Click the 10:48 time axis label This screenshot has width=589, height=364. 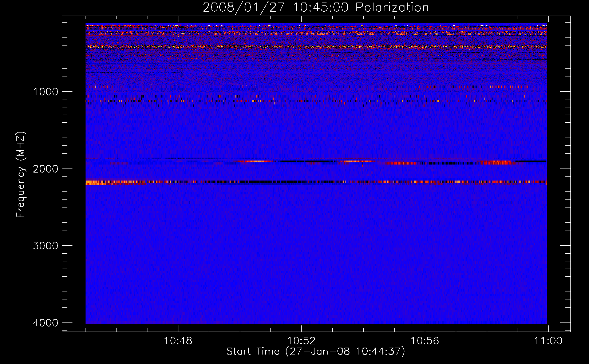click(178, 341)
